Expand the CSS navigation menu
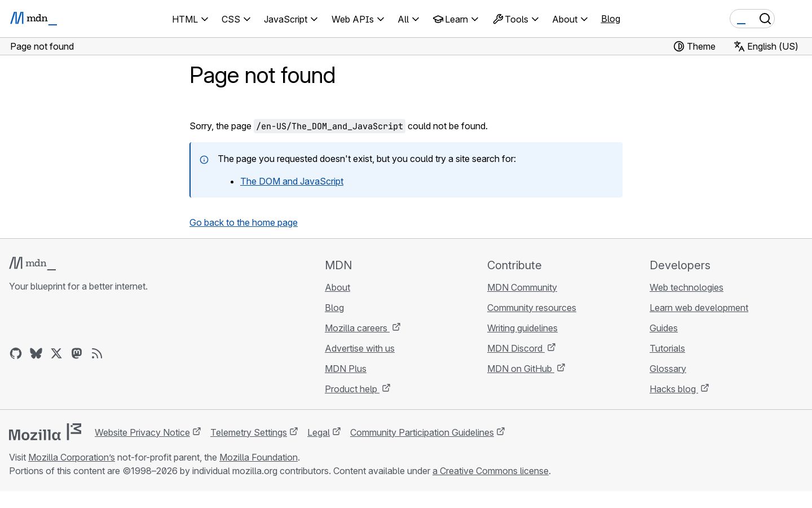Viewport: 812px width, 508px height. (x=236, y=19)
